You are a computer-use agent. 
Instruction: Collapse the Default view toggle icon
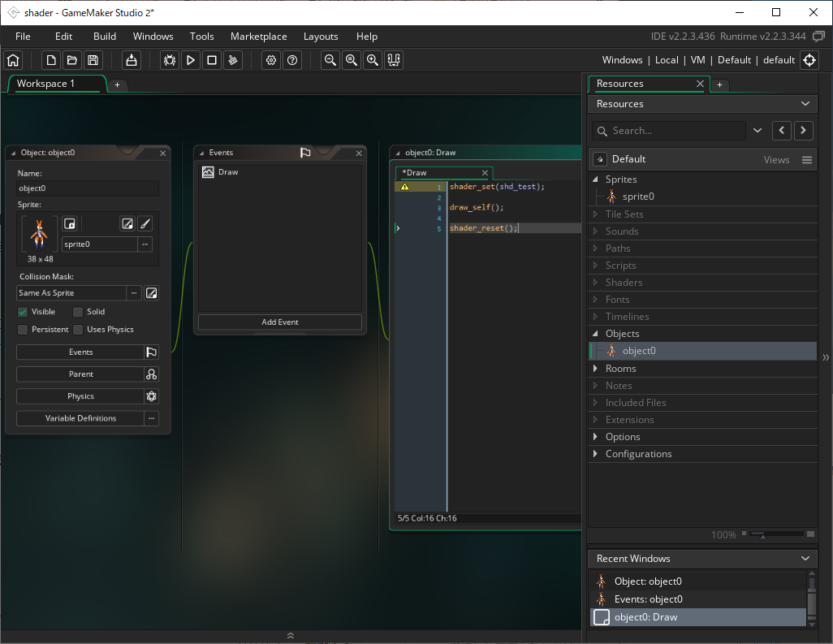pos(600,159)
